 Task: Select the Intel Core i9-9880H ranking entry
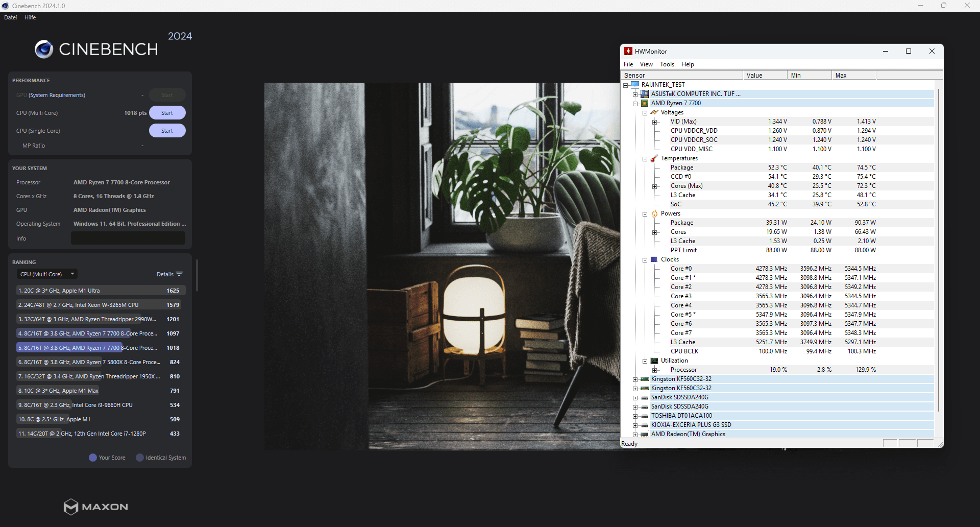point(101,405)
